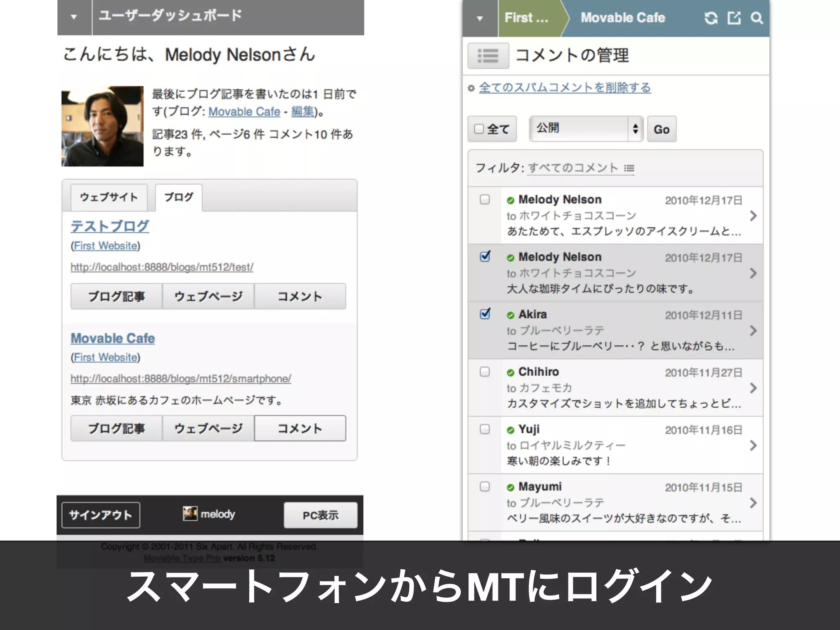840x630 pixels.
Task: Click the Go button
Action: (662, 129)
